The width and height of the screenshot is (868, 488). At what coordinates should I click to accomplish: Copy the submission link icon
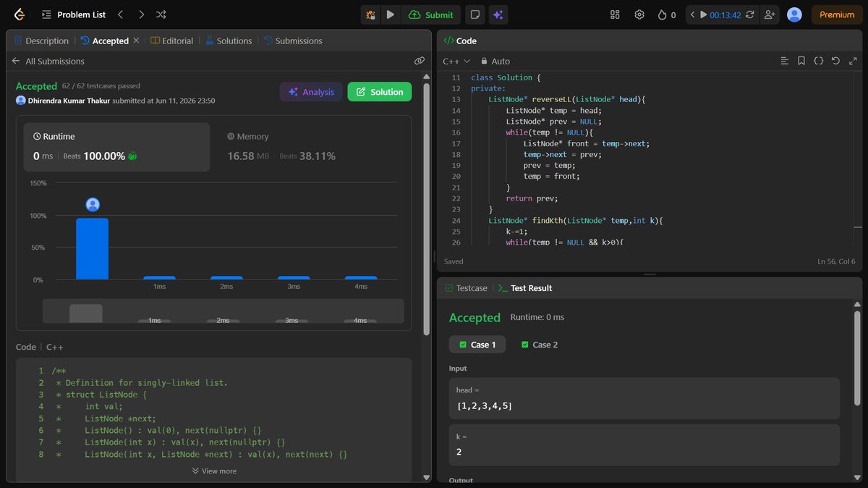pyautogui.click(x=420, y=62)
